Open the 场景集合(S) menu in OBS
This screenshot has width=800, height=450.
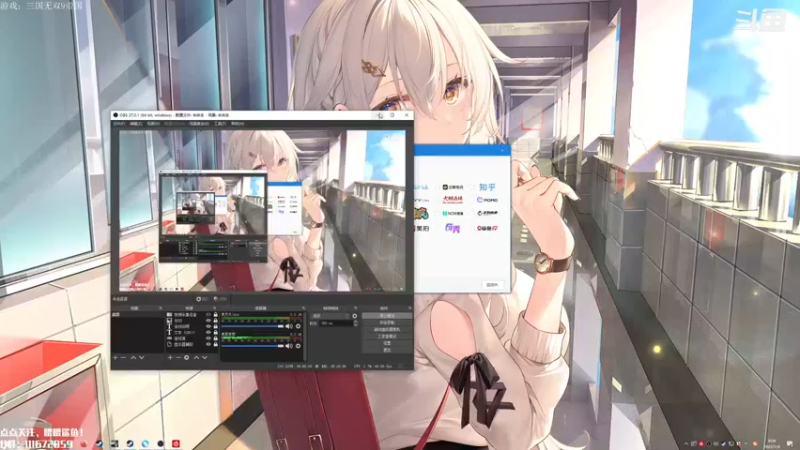pos(199,123)
